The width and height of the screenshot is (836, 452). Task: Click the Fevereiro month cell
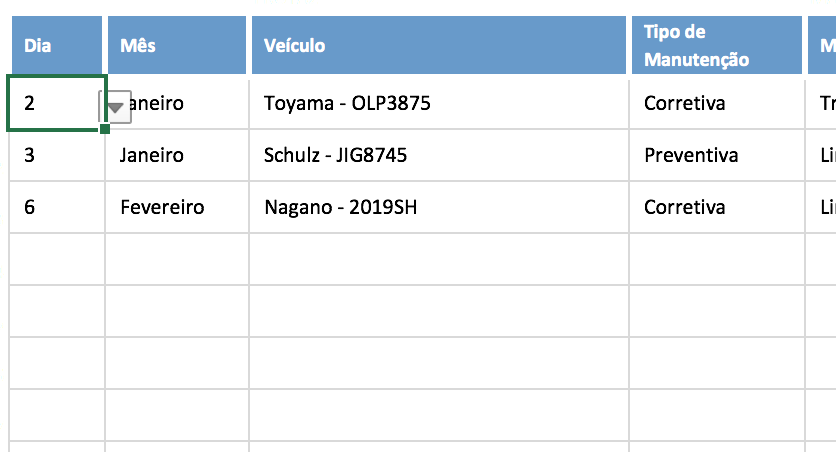click(176, 207)
